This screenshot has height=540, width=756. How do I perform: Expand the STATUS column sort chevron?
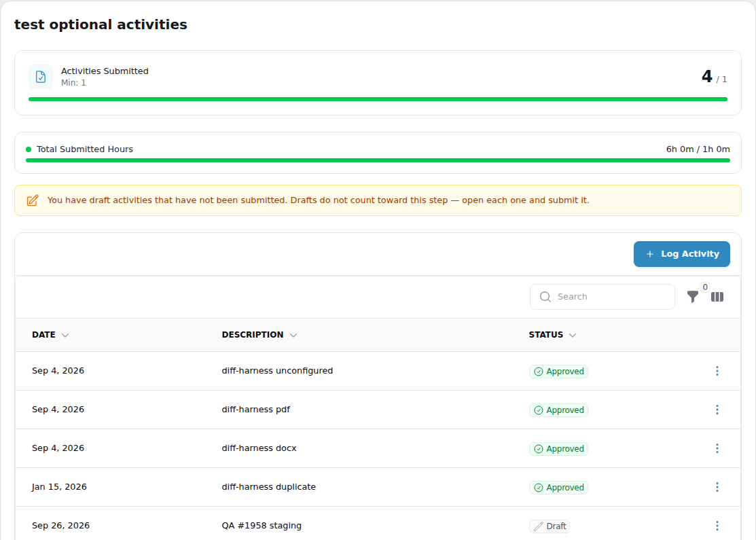pyautogui.click(x=573, y=335)
